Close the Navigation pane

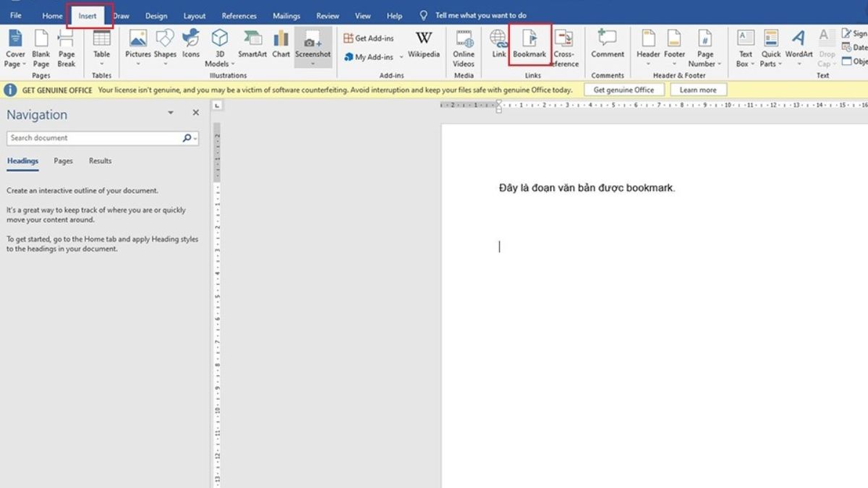195,114
